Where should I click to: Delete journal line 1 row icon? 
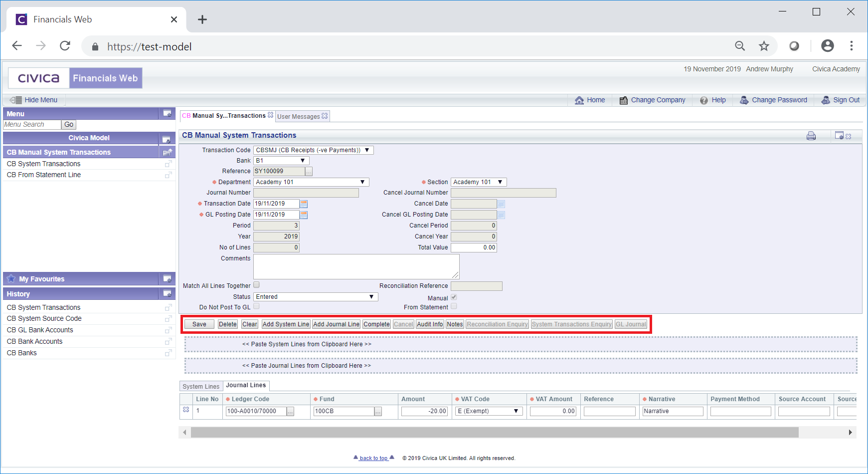click(x=186, y=410)
